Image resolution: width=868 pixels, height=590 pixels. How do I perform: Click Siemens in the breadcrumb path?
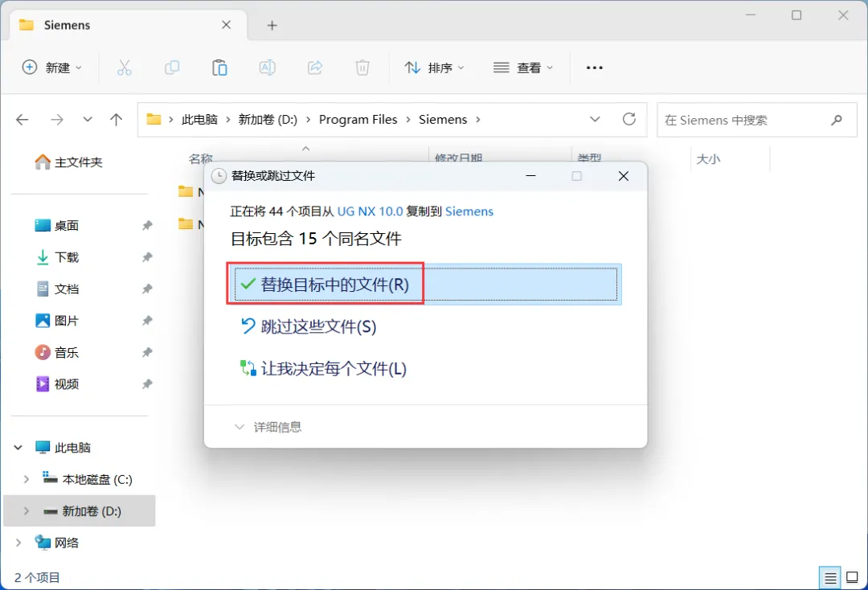click(x=443, y=120)
